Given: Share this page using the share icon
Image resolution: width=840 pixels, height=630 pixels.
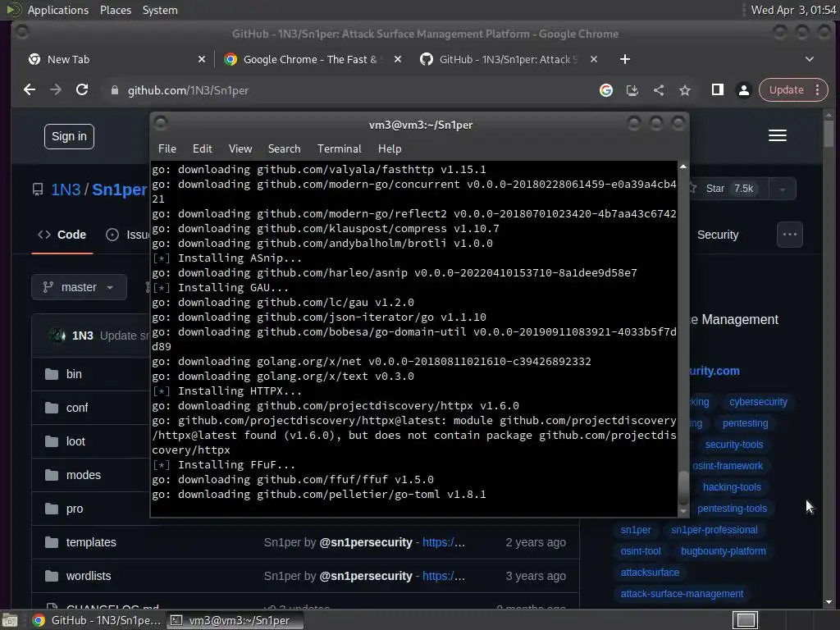Looking at the screenshot, I should [x=659, y=90].
